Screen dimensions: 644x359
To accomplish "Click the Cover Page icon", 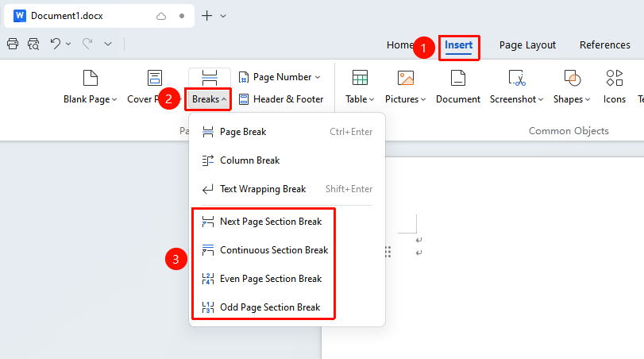I will click(x=155, y=78).
